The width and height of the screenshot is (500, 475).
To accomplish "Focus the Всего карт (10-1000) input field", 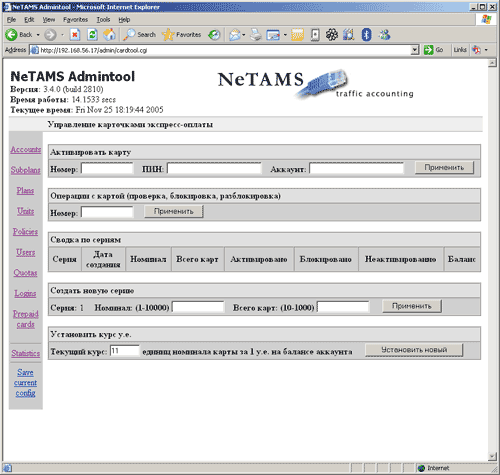I will tap(343, 307).
